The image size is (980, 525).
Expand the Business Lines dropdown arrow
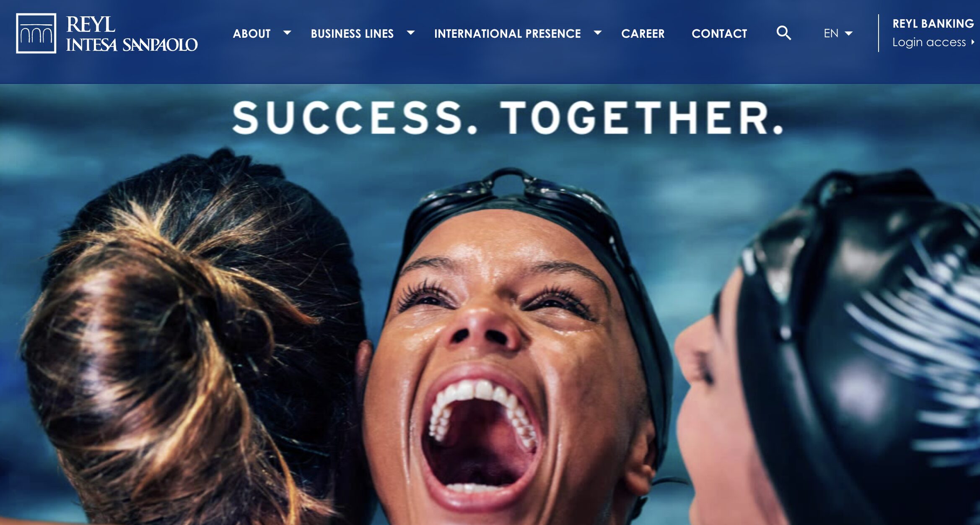click(411, 33)
